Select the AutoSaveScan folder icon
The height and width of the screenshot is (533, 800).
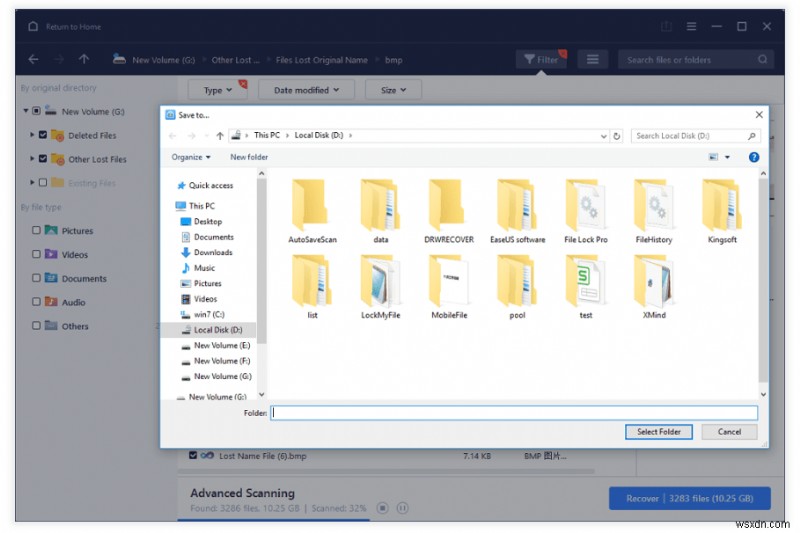point(311,205)
